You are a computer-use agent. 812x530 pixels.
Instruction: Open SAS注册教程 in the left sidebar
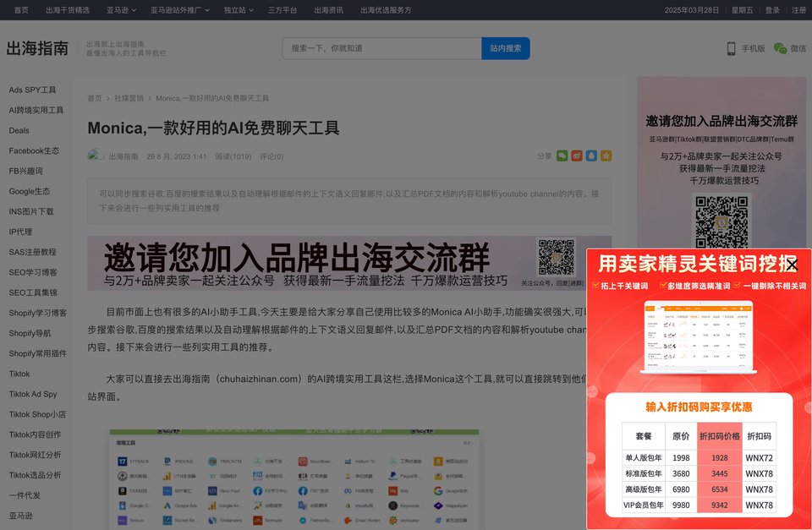tap(32, 252)
